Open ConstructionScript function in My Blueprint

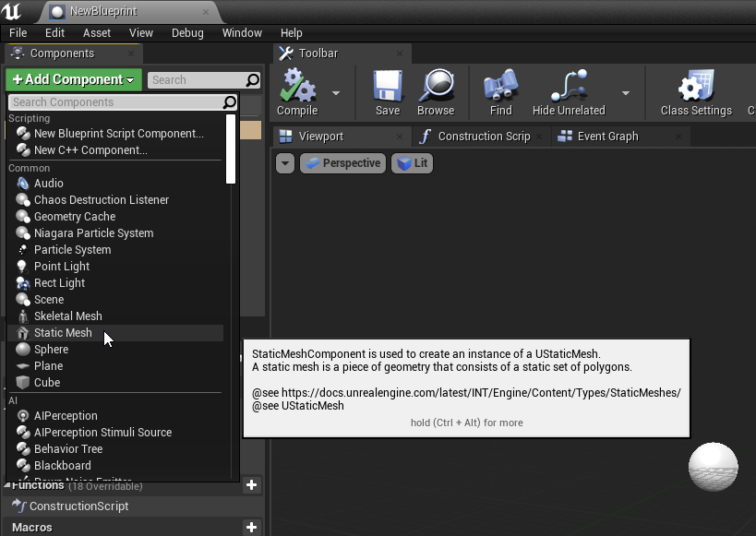coord(78,506)
